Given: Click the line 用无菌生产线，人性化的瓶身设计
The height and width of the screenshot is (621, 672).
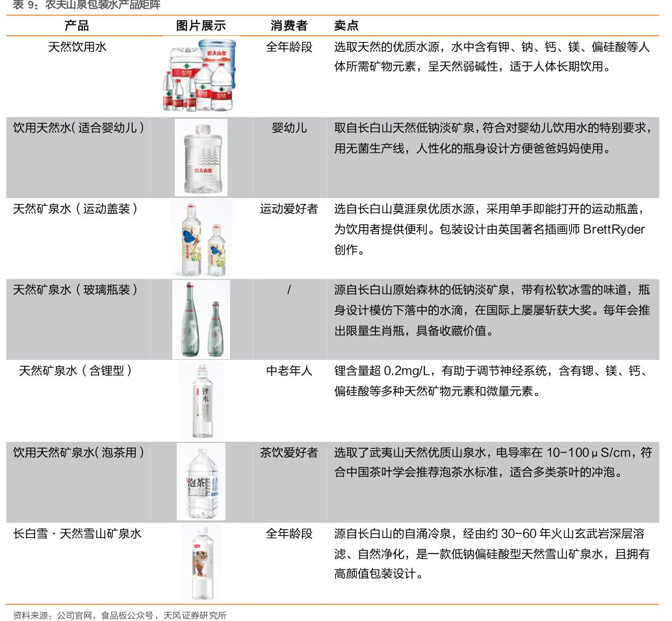Looking at the screenshot, I should click(472, 148).
